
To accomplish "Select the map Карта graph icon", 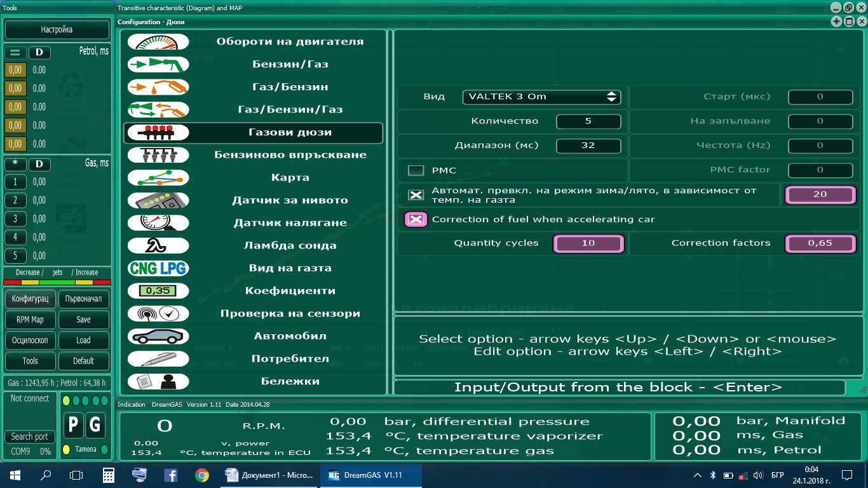I will coord(158,178).
